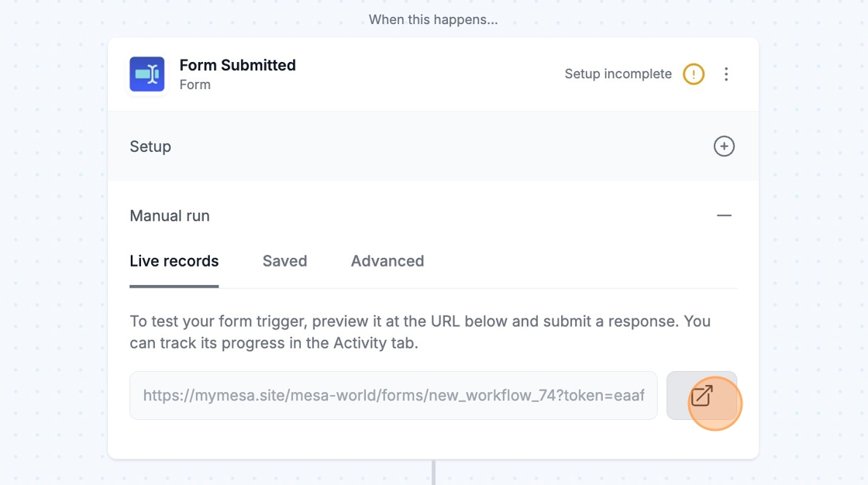Select the Live records tab
This screenshot has height=485, width=868.
point(174,261)
